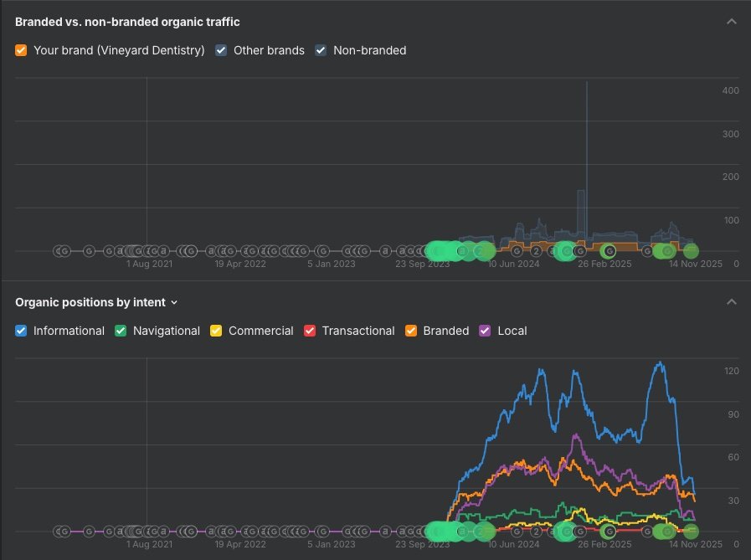Viewport: 751px width, 560px height.
Task: Collapse the Branded vs. non-branded traffic panel
Action: tap(731, 22)
